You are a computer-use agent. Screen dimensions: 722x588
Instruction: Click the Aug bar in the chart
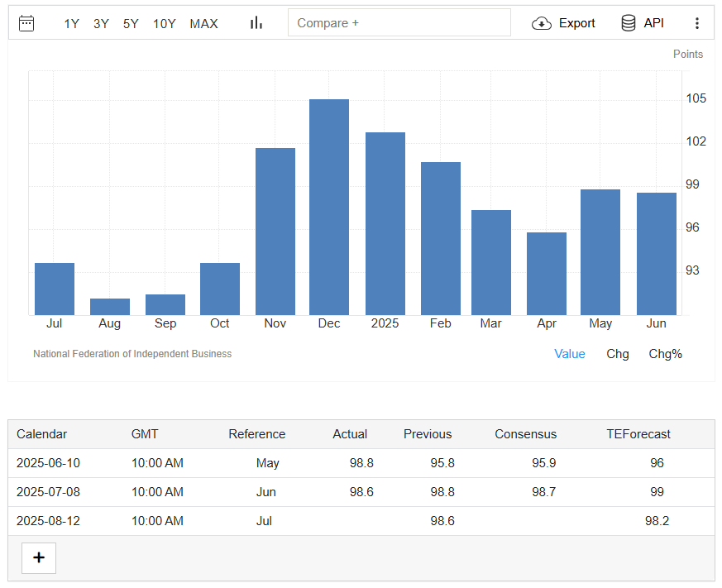coord(110,307)
